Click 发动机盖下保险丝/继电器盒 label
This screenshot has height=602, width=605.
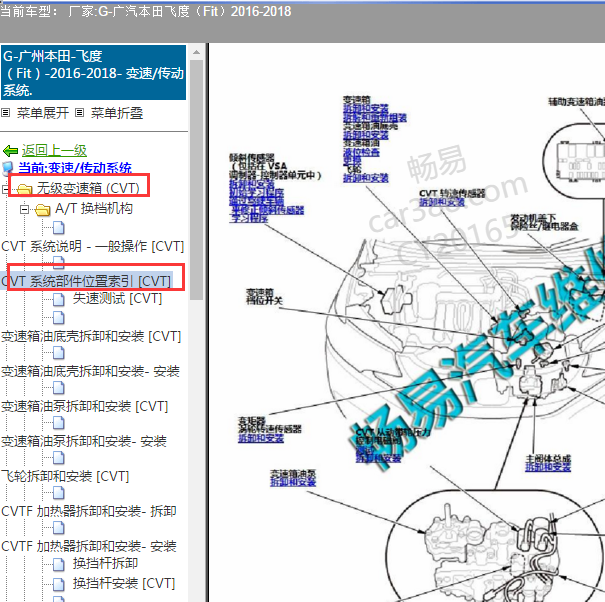click(544, 222)
